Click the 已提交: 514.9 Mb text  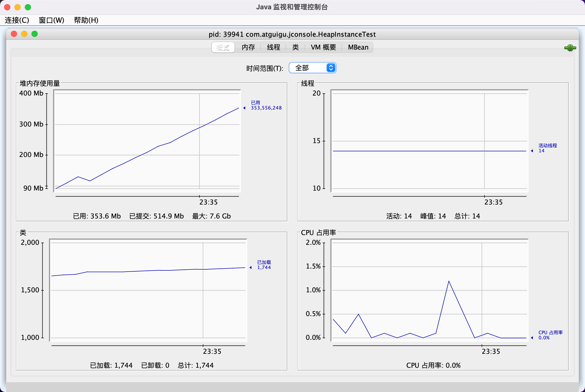pos(156,216)
